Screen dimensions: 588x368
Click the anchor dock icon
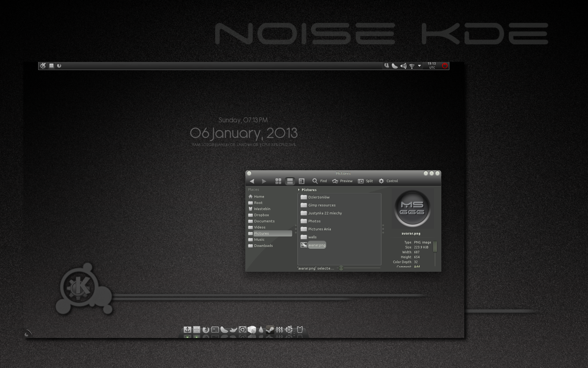[187, 330]
